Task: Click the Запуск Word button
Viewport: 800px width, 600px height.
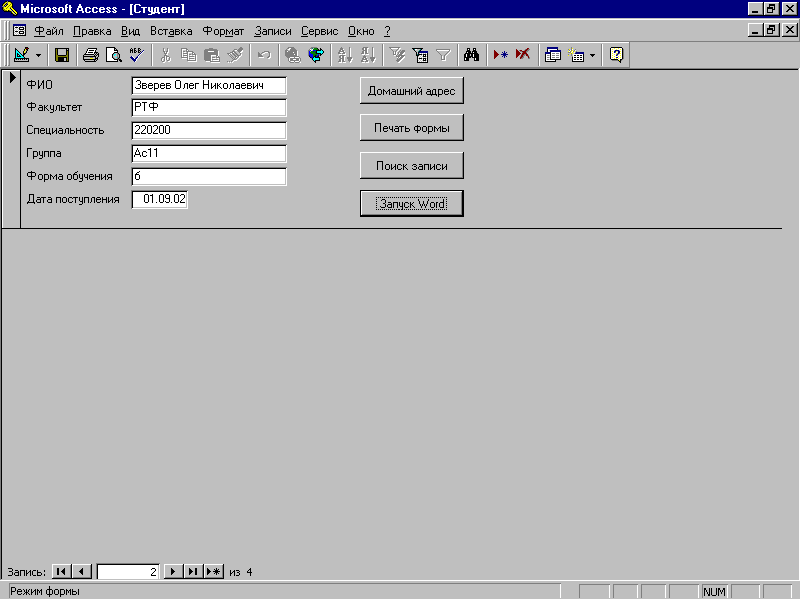Action: coord(412,204)
